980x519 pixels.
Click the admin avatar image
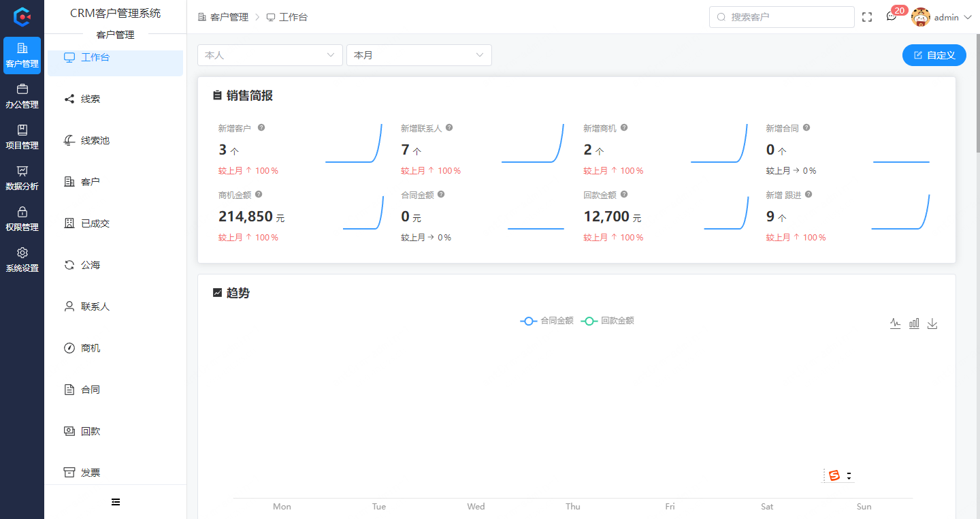point(921,17)
